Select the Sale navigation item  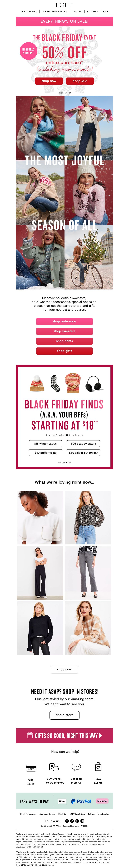click(106, 11)
